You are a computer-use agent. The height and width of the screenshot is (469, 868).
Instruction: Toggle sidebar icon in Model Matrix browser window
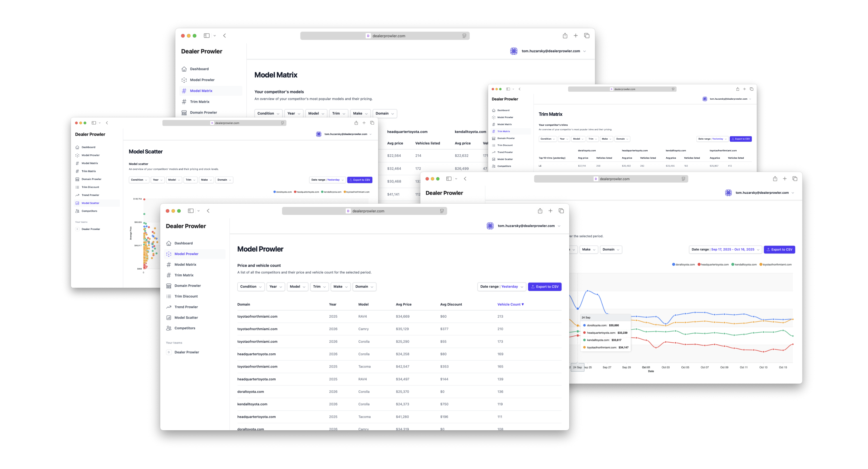point(206,36)
